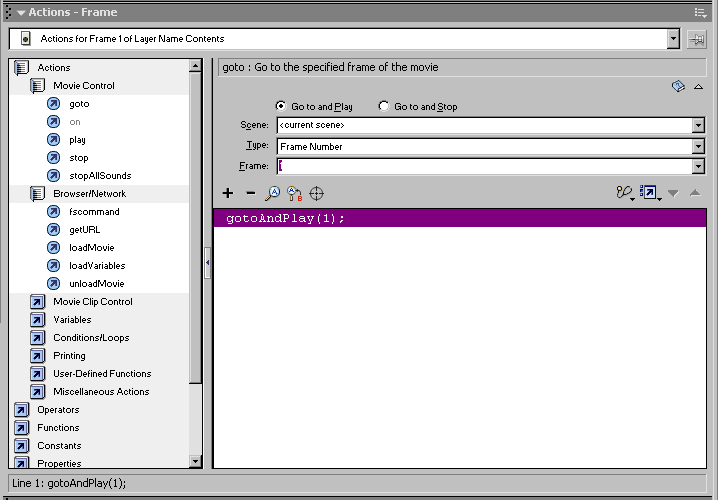Click the panel gripper dots on title bar

click(x=9, y=12)
